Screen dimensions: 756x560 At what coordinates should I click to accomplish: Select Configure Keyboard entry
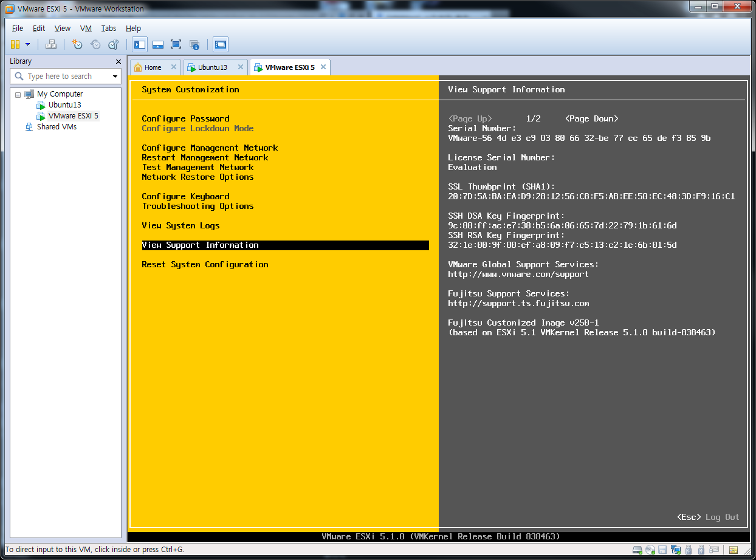(185, 196)
